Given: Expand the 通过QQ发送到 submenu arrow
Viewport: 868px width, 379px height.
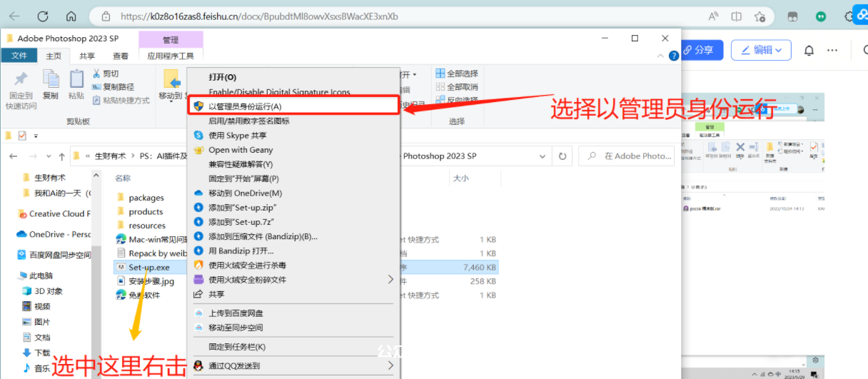Looking at the screenshot, I should [390, 365].
